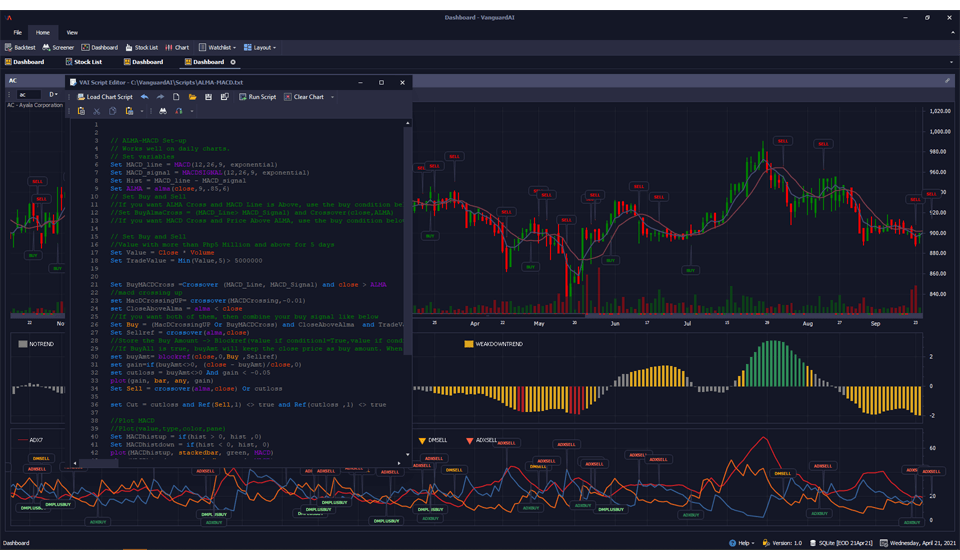Save the script with the floppy disk icon
Viewport: 960px width, 560px height.
[x=208, y=97]
